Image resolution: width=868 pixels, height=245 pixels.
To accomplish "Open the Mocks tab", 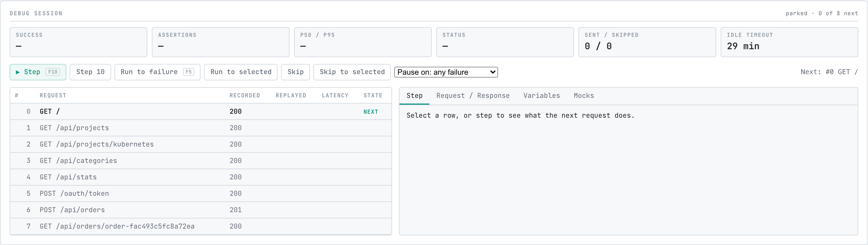I will pos(584,96).
